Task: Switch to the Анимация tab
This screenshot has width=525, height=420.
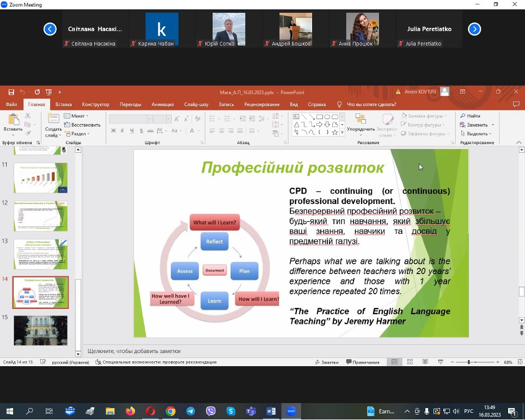Action: 163,104
